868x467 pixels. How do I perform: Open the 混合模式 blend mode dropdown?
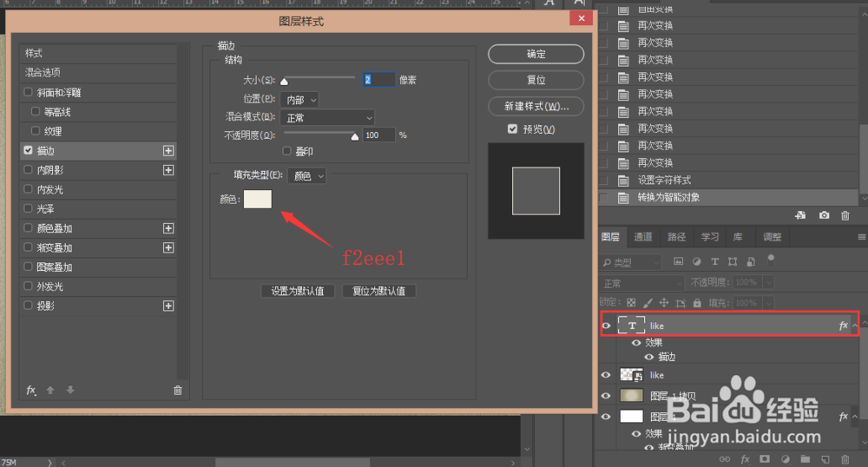point(327,117)
